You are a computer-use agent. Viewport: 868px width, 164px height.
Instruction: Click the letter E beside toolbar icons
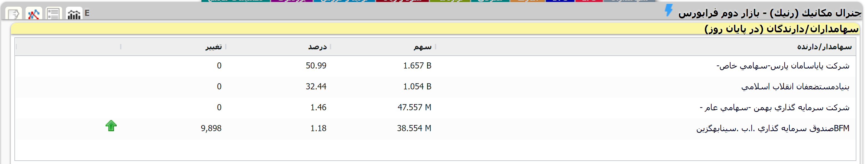point(87,13)
